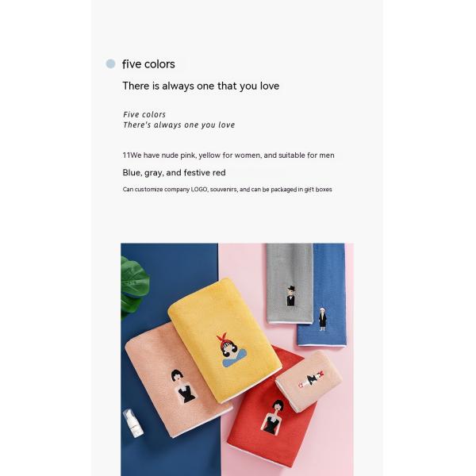The width and height of the screenshot is (476, 476).
Task: Click the 'Blue, gray, and festive red' line
Action: [x=174, y=172]
